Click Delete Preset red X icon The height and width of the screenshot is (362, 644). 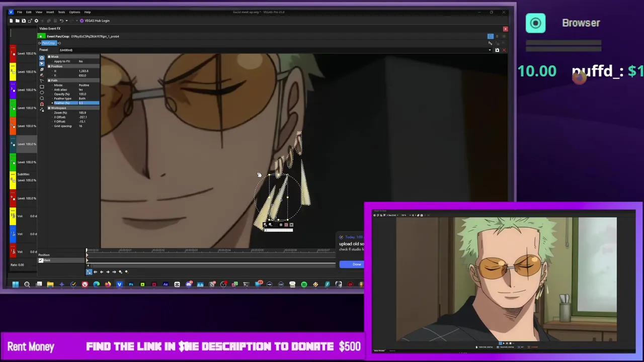tap(504, 50)
